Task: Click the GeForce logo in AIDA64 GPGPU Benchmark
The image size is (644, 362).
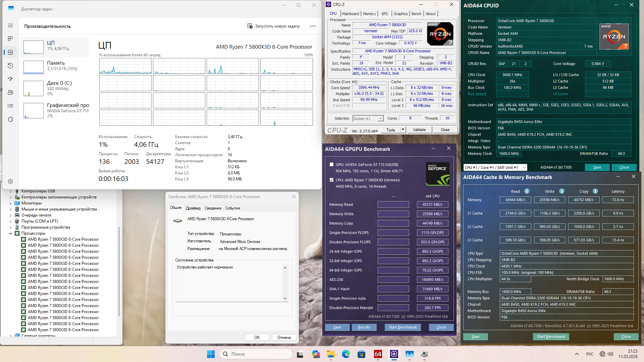Action: click(438, 174)
